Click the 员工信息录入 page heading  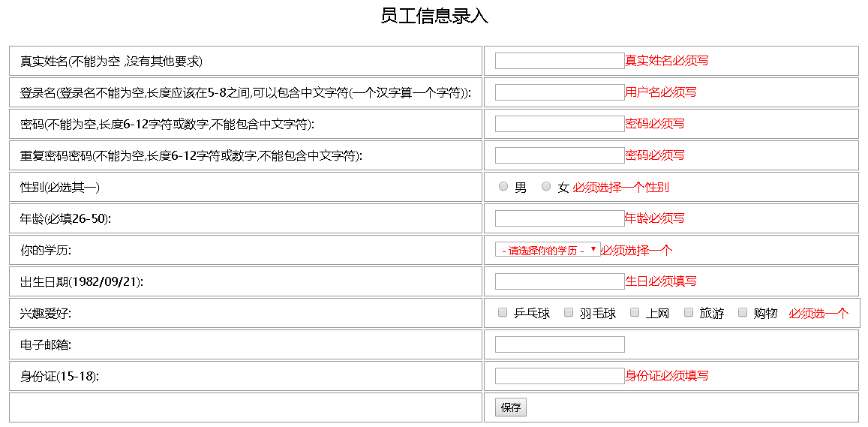pyautogui.click(x=434, y=17)
